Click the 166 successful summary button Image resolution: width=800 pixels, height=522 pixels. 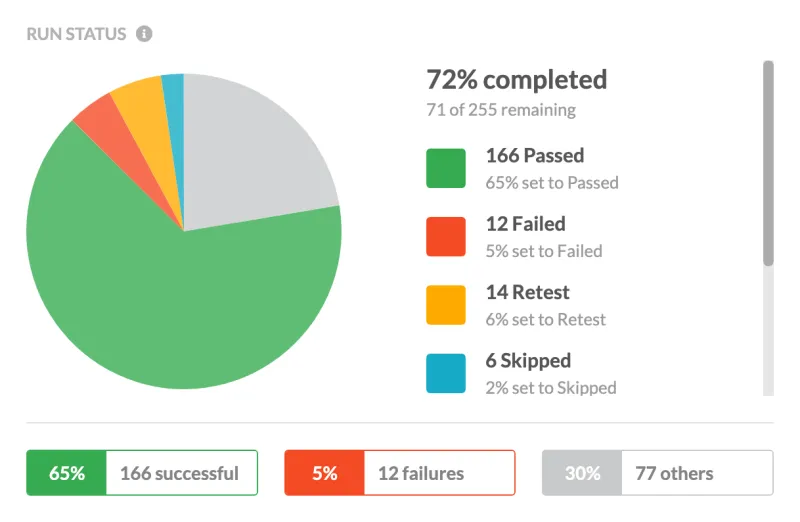point(142,473)
